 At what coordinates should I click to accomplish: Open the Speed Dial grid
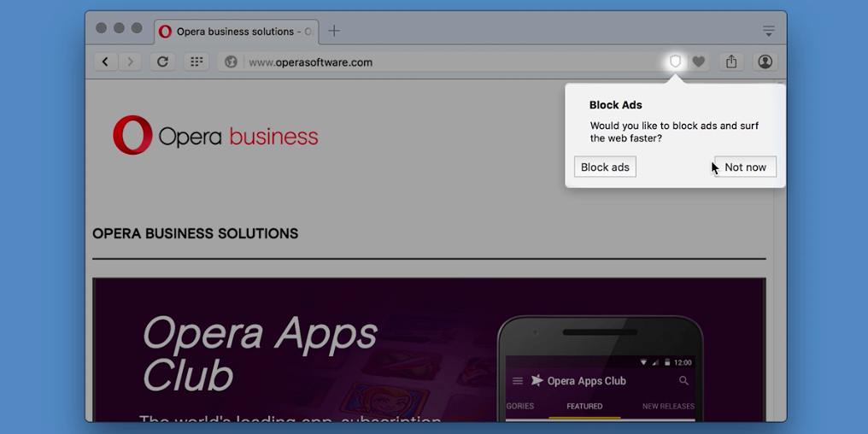tap(196, 62)
